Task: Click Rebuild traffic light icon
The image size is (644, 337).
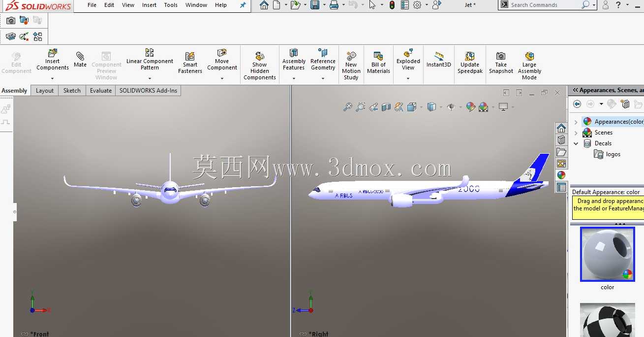Action: tap(392, 5)
